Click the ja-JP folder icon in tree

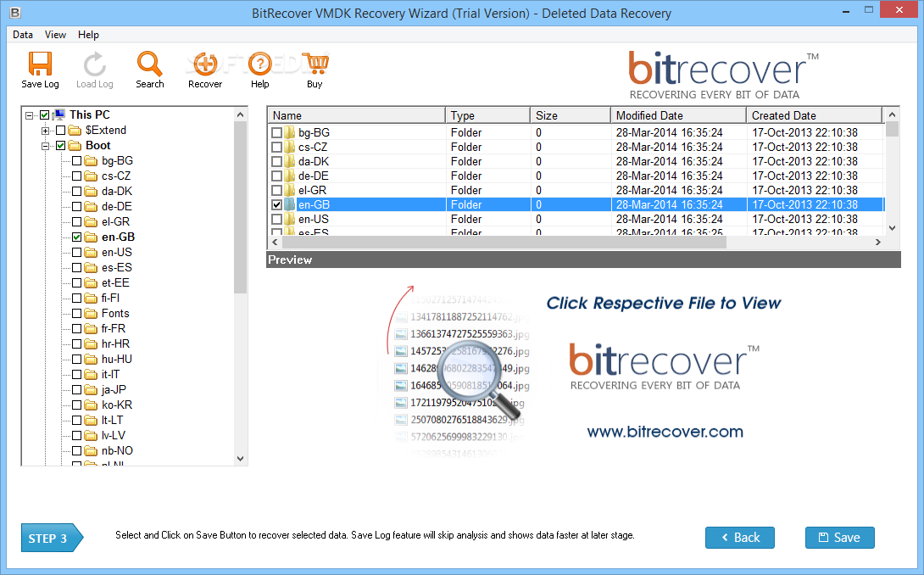(x=91, y=390)
